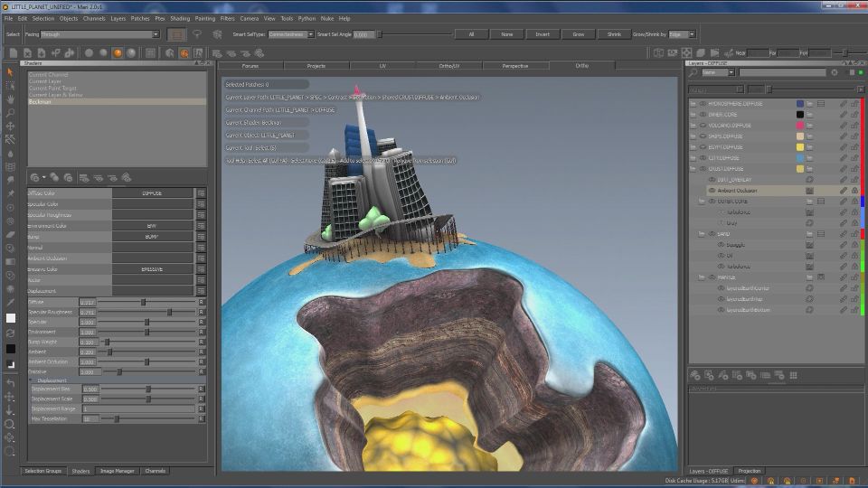This screenshot has width=868, height=488.
Task: Click the wireframe grid toggle icon in toolbar
Action: coord(150,53)
